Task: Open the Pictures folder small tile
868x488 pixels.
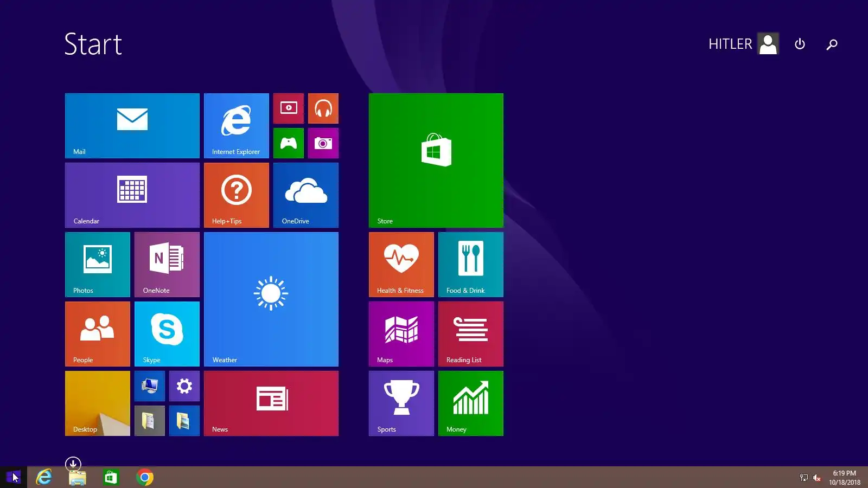Action: 184,421
